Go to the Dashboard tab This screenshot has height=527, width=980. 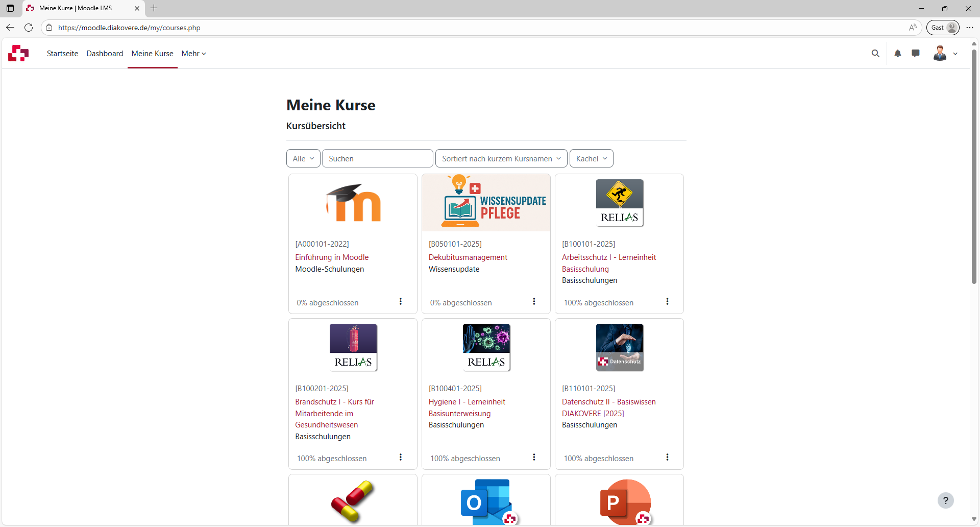click(105, 54)
